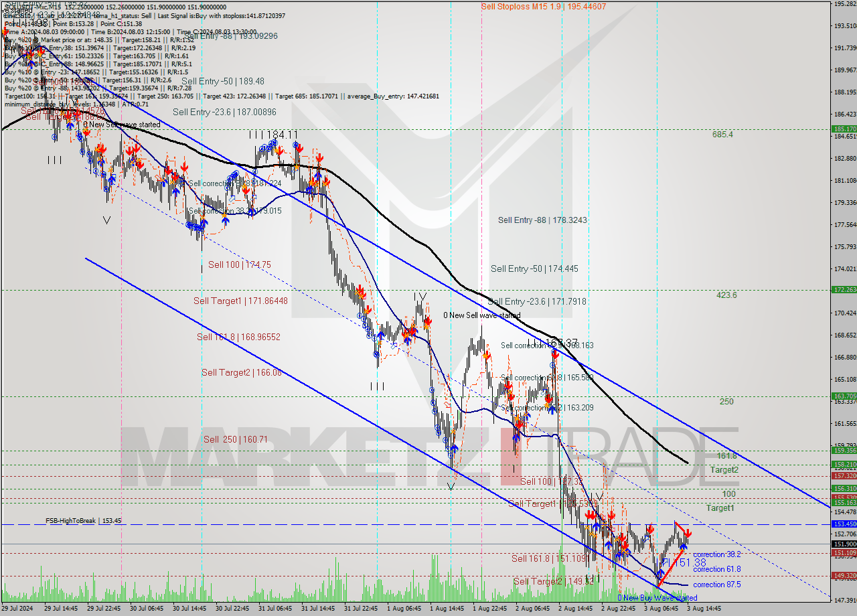Select the red 157.320 price tag
The width and height of the screenshot is (857, 616).
(x=844, y=475)
